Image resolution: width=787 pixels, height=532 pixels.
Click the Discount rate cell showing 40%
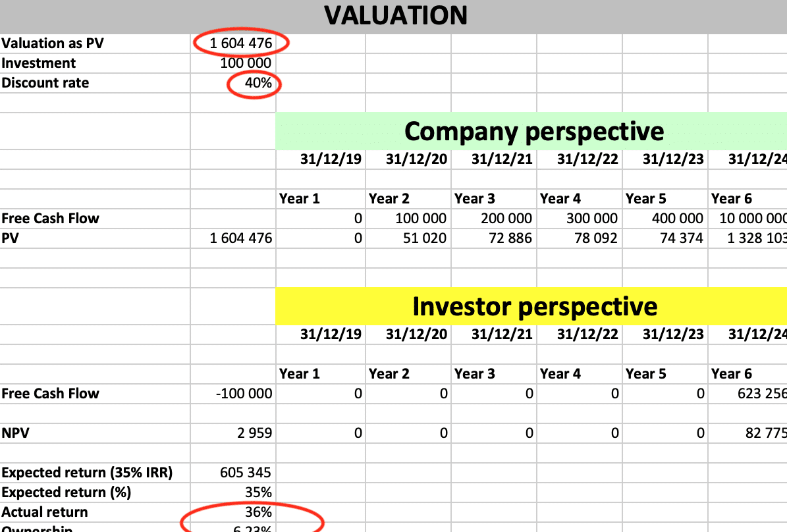233,83
